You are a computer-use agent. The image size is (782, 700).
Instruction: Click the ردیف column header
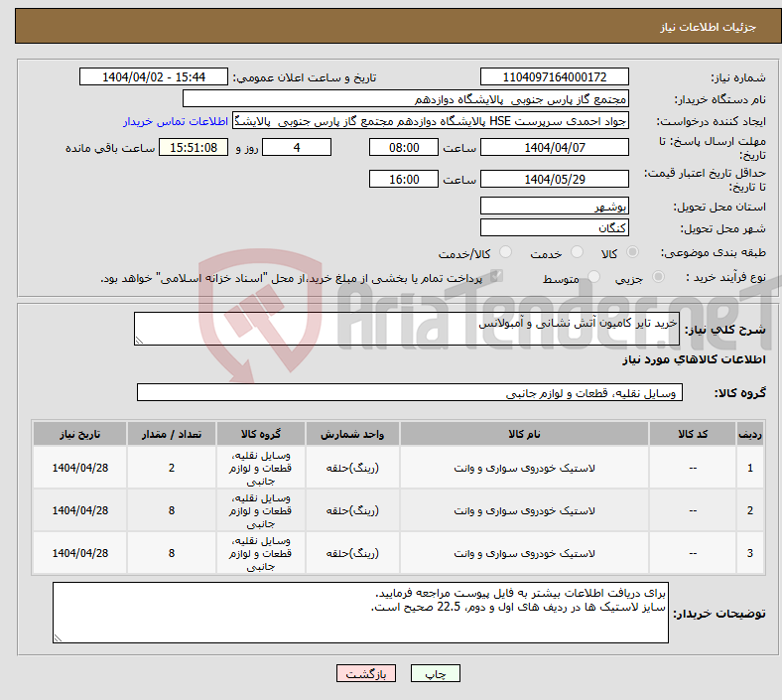click(749, 434)
